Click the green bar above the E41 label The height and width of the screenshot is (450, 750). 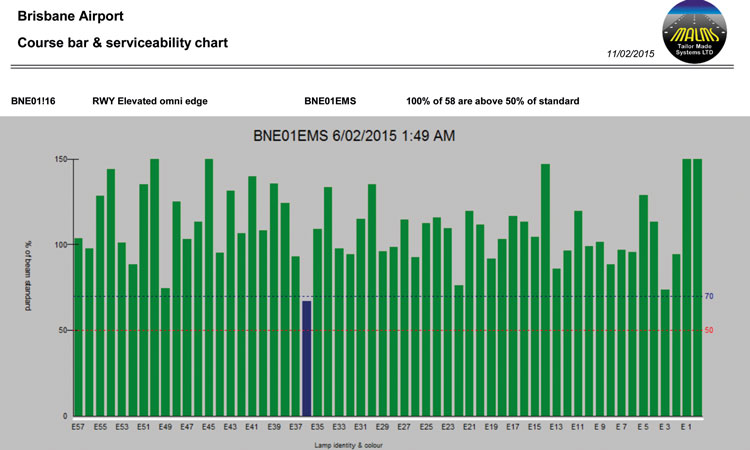[252, 296]
